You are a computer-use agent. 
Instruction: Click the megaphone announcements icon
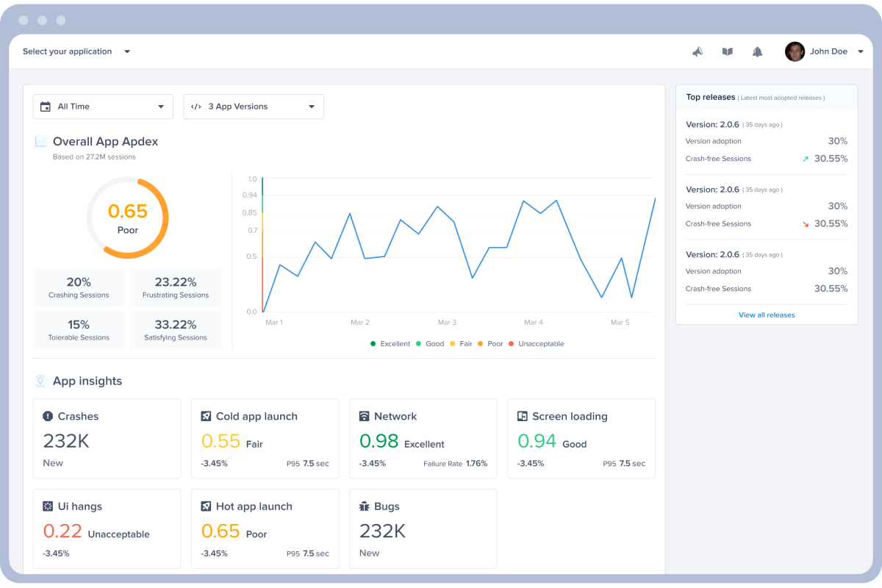point(698,51)
